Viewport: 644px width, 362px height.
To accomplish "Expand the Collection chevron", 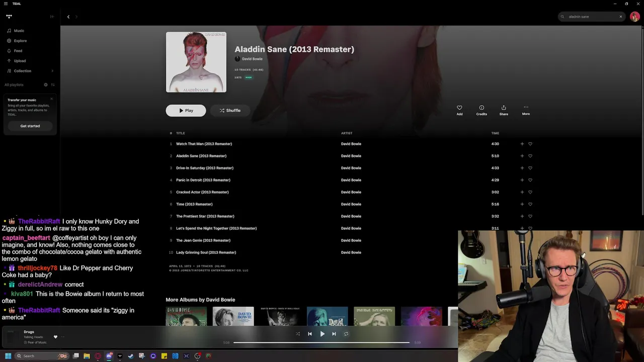I will point(52,71).
